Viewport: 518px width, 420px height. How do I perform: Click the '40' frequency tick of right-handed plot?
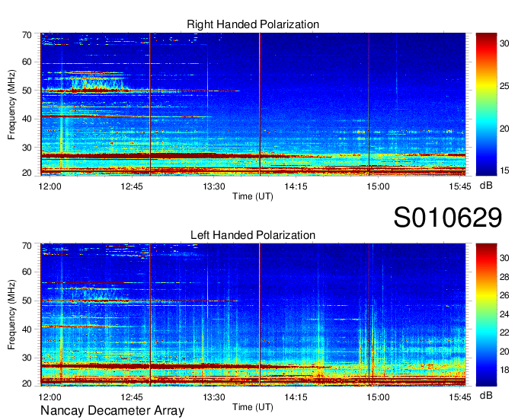27,119
